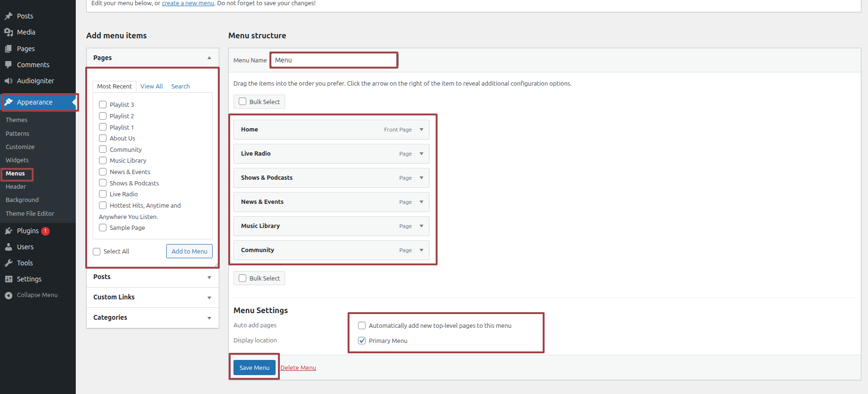Click the Menu Name text field

pyautogui.click(x=334, y=60)
